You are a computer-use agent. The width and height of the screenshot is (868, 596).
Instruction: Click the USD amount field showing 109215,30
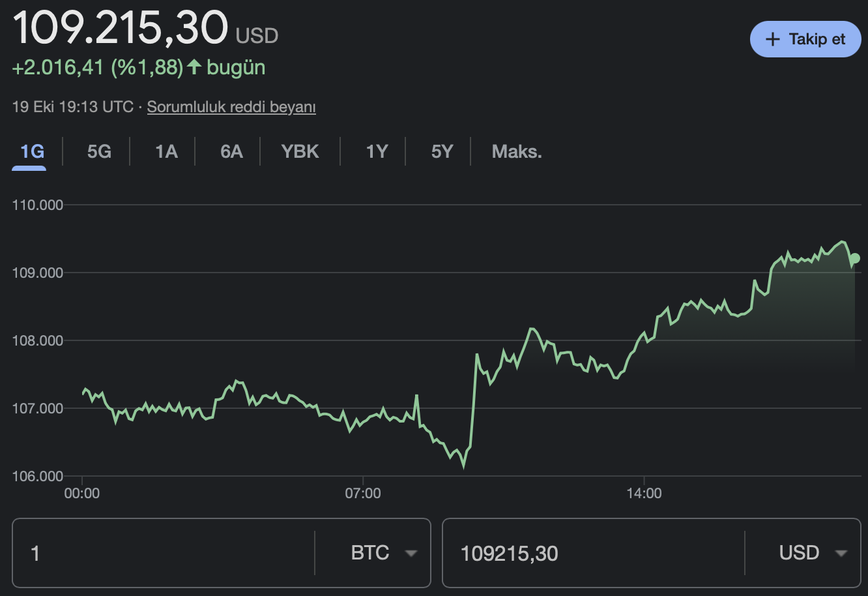[593, 553]
